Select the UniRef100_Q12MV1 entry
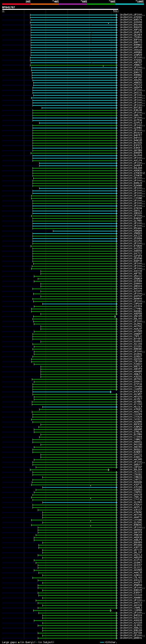This screenshot has height=644, width=146. pyautogui.click(x=131, y=324)
